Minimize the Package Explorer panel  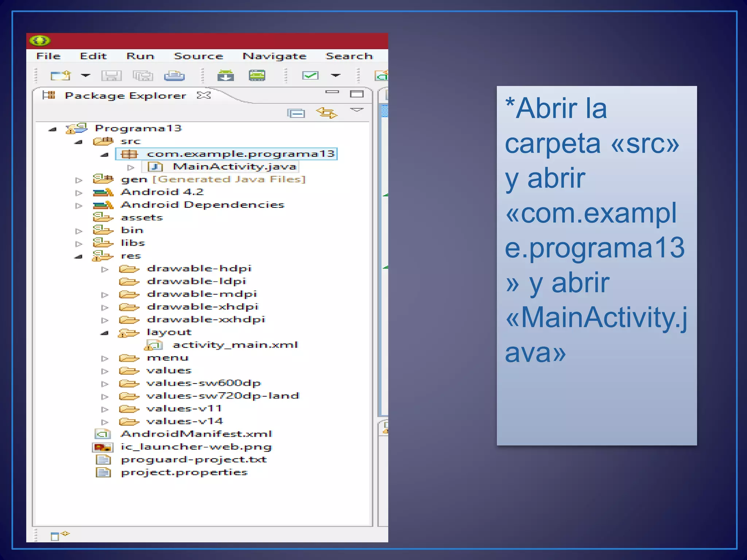pyautogui.click(x=332, y=92)
